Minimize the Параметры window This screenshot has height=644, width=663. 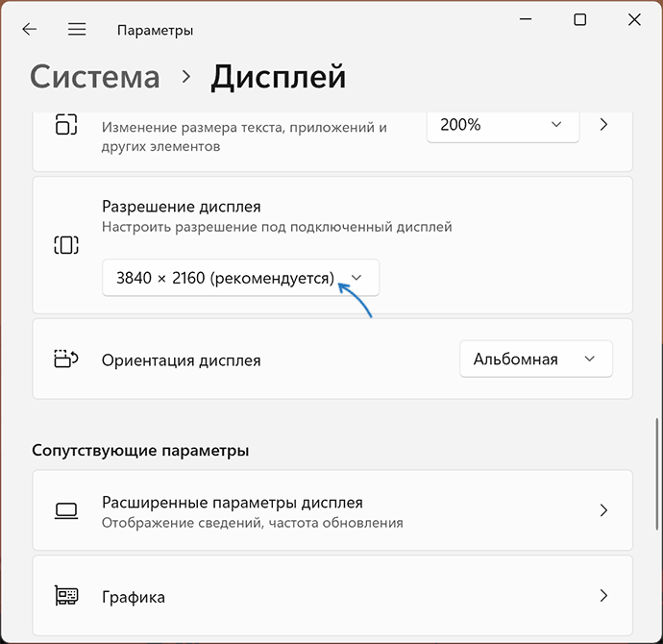525,19
